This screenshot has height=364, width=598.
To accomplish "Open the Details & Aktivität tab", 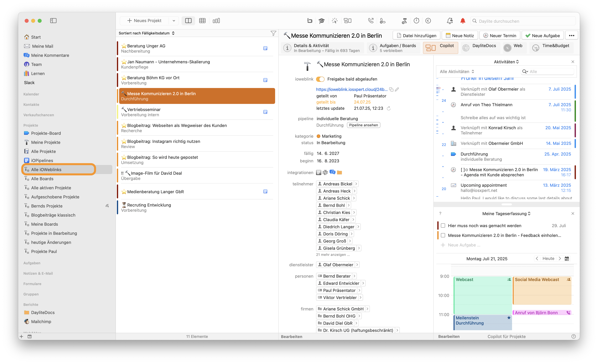I will (x=323, y=48).
